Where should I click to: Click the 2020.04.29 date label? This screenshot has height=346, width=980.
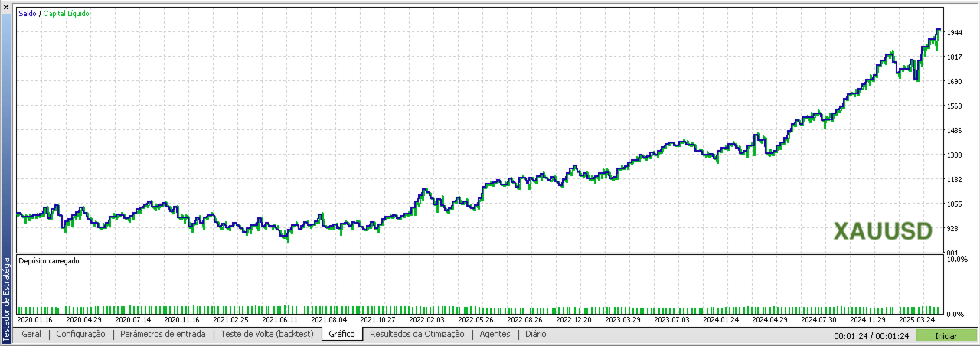click(84, 320)
